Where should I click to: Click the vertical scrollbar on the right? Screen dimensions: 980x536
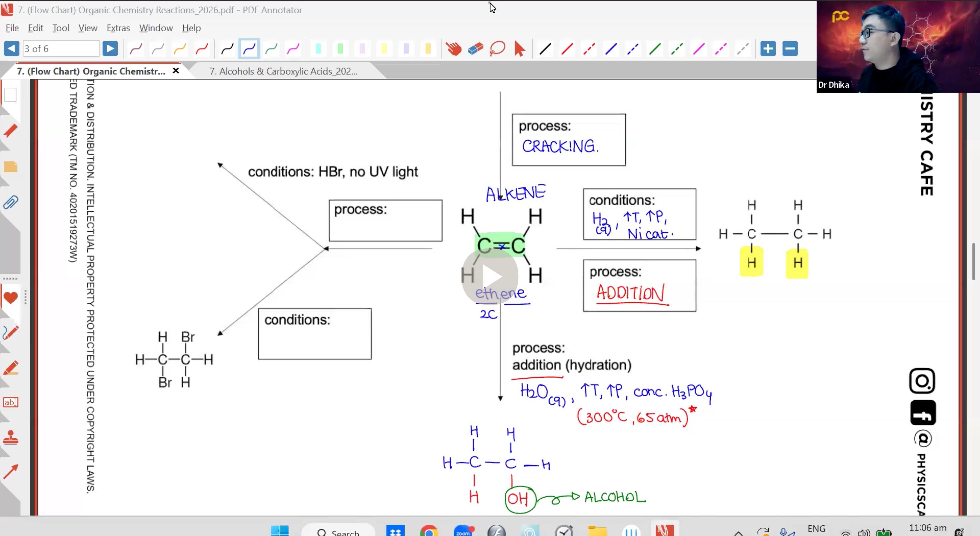[973, 261]
